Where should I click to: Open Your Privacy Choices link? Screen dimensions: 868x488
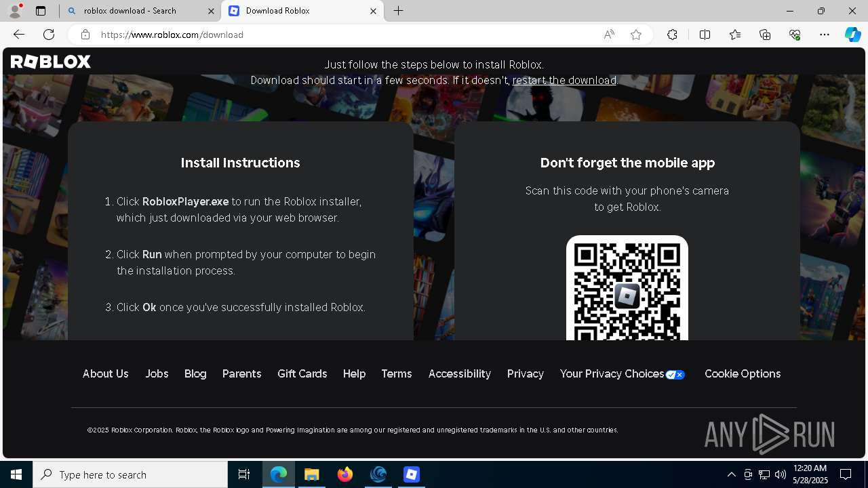622,373
